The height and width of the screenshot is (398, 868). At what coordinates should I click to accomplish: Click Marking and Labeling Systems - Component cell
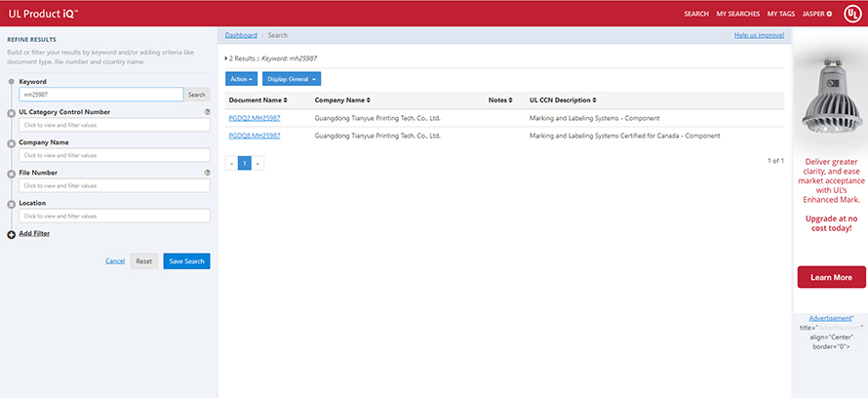coord(595,118)
